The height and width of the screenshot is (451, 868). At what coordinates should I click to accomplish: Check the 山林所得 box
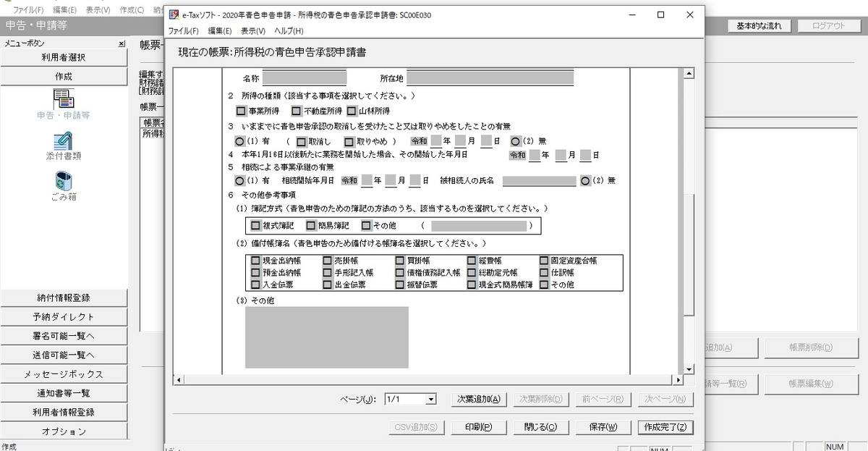pos(352,111)
